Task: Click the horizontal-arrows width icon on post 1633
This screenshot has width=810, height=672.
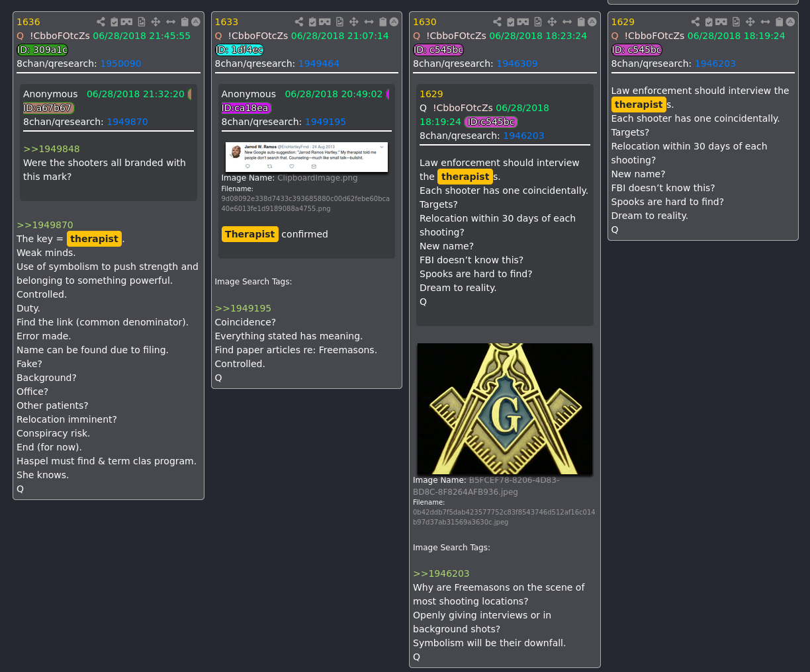Action: point(369,22)
